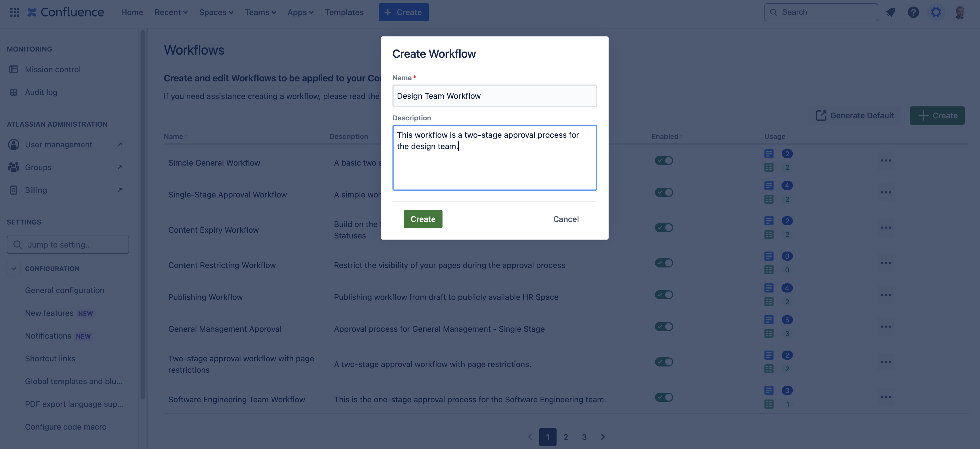Click the green Create button in the dialog
The height and width of the screenshot is (449, 980).
[x=423, y=219]
